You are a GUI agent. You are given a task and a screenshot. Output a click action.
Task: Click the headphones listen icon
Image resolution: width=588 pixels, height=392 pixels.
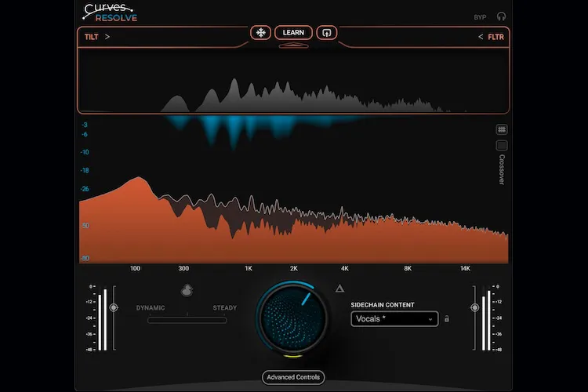pos(501,16)
